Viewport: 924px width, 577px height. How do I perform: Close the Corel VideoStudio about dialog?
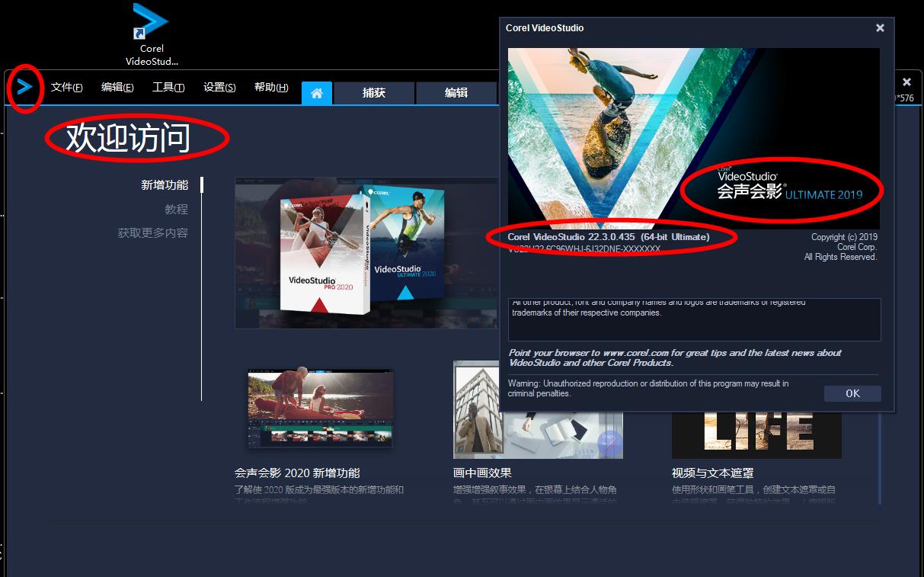880,28
